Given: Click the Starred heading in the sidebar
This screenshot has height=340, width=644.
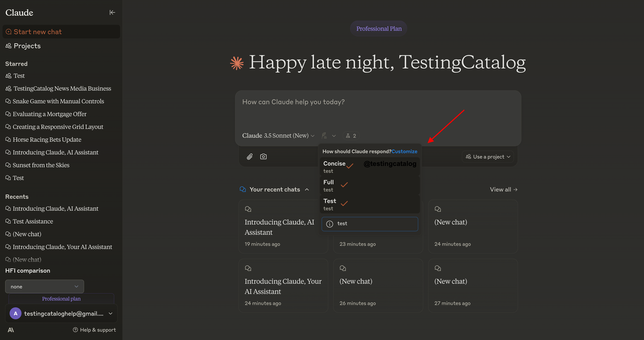Looking at the screenshot, I should [x=16, y=64].
